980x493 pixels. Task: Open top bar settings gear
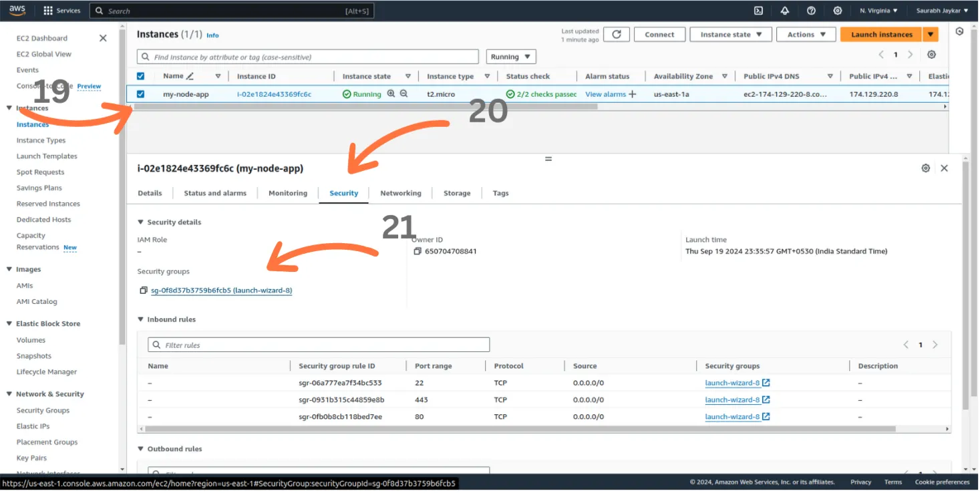click(837, 11)
